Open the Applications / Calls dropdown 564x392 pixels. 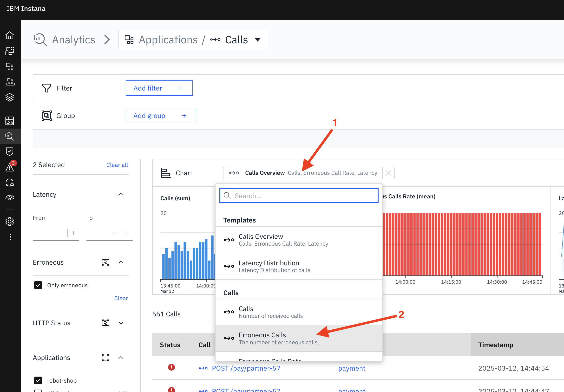(x=193, y=39)
